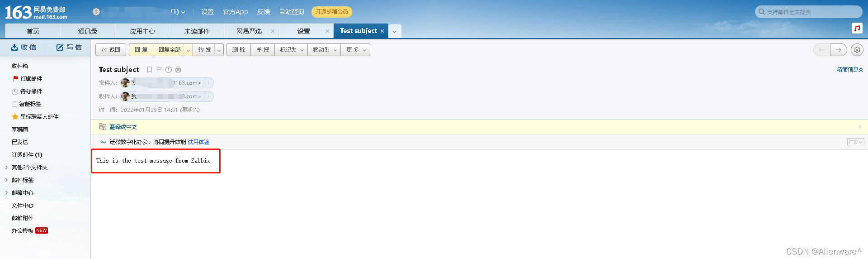Open the gear settings icon at right
The height and width of the screenshot is (259, 868).
857,50
